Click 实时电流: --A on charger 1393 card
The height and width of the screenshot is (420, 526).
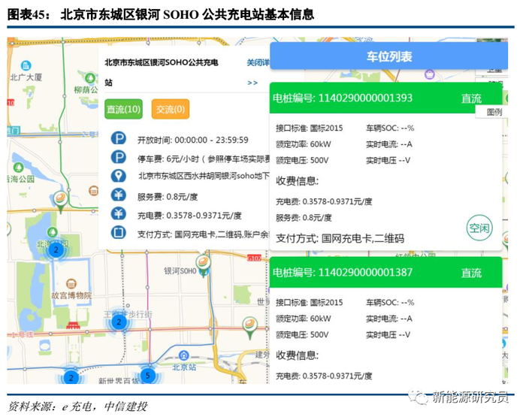[x=389, y=144]
